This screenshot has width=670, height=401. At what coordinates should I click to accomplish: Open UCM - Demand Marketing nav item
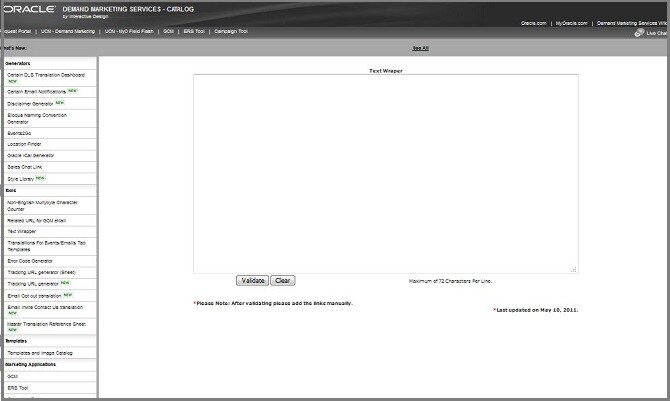68,31
